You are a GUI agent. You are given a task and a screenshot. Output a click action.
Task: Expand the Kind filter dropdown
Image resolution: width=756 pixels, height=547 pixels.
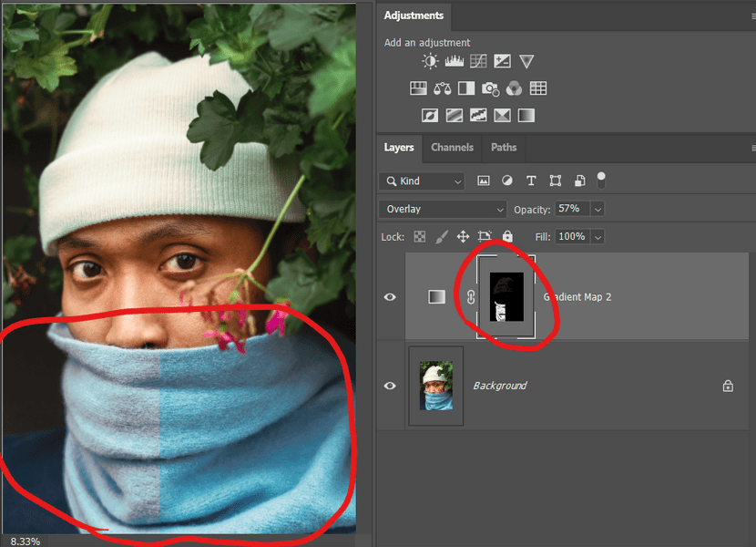pyautogui.click(x=423, y=181)
